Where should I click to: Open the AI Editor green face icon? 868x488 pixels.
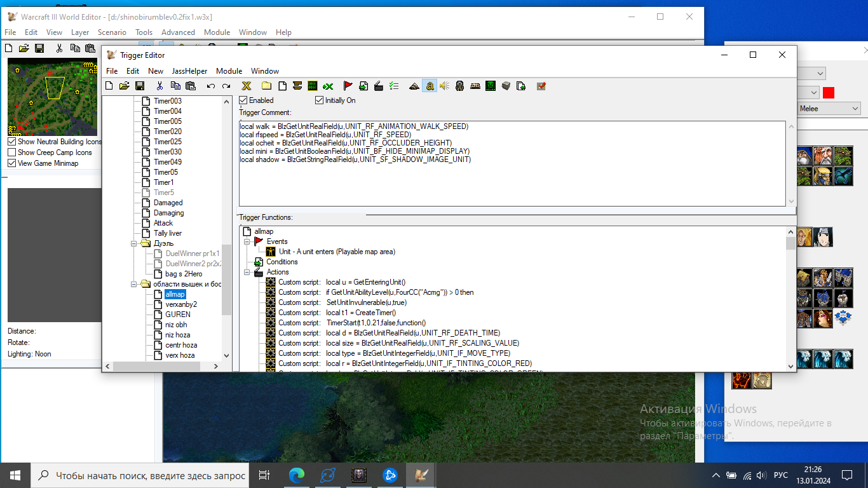tap(491, 86)
